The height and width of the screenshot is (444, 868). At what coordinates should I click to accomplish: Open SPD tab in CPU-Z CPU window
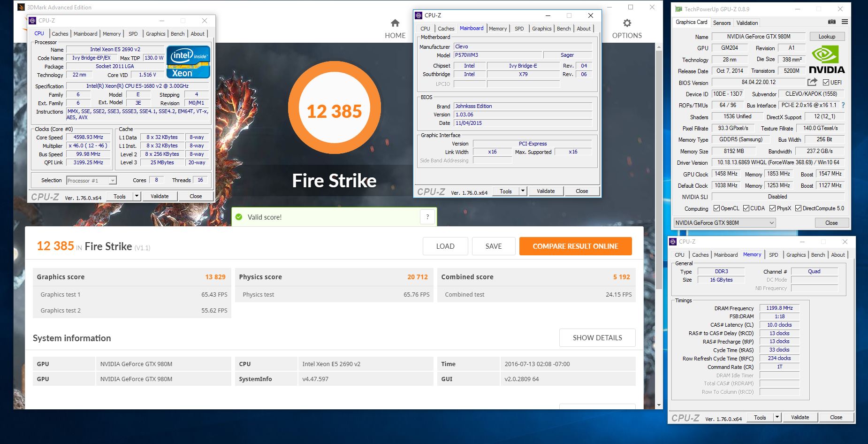(133, 34)
